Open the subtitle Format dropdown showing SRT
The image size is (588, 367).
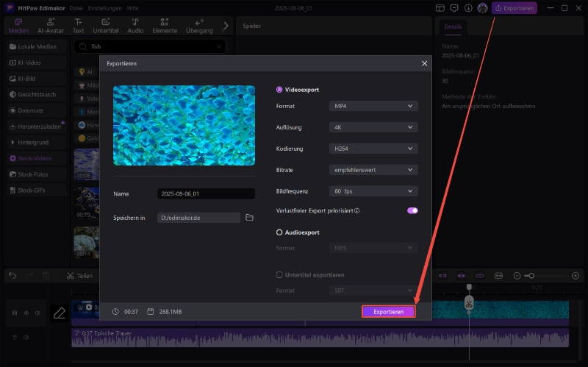[x=373, y=291]
